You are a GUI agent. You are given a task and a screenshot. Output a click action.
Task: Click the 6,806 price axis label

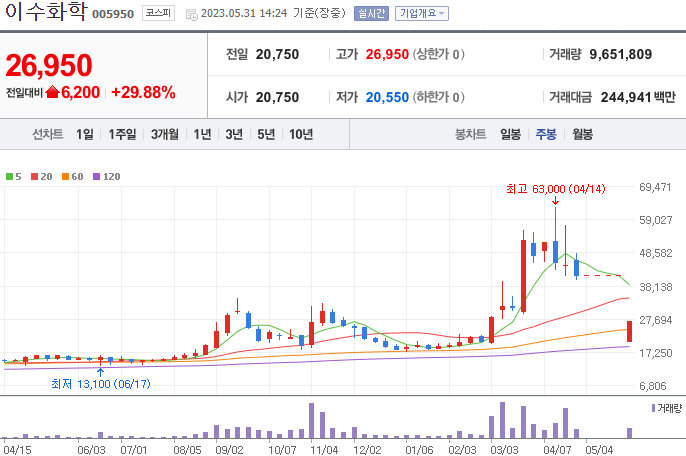pos(652,386)
